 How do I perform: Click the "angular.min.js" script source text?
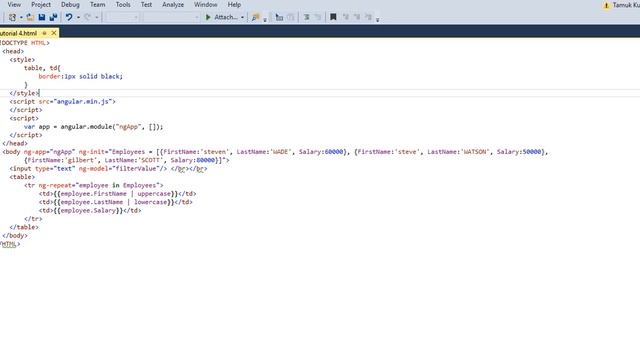click(83, 101)
